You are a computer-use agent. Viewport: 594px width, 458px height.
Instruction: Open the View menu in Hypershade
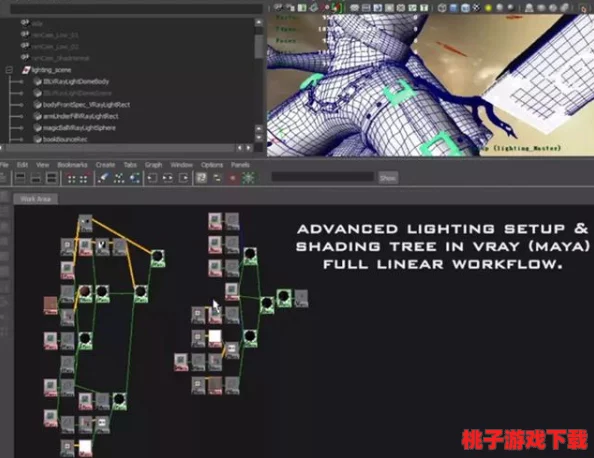pos(42,165)
